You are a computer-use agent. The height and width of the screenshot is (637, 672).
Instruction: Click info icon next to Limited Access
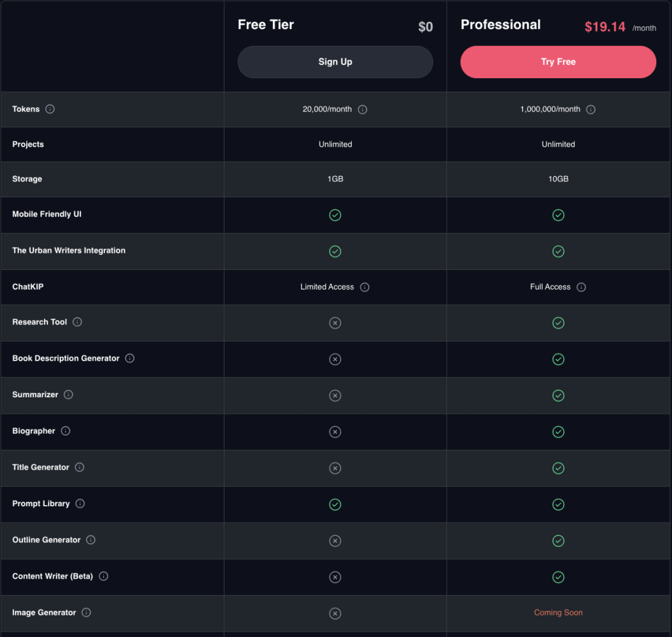coord(365,287)
